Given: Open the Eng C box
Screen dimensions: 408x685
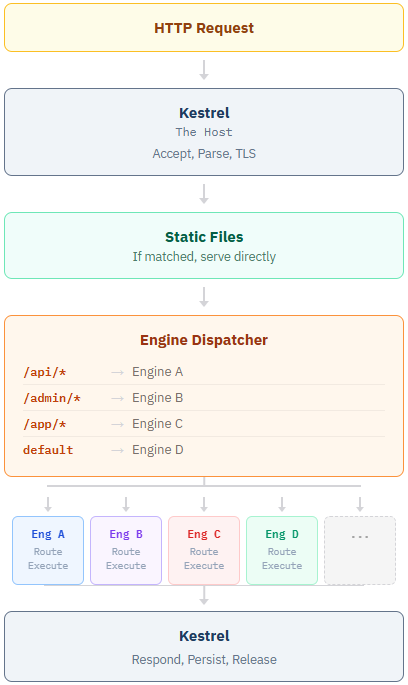Looking at the screenshot, I should (x=204, y=550).
